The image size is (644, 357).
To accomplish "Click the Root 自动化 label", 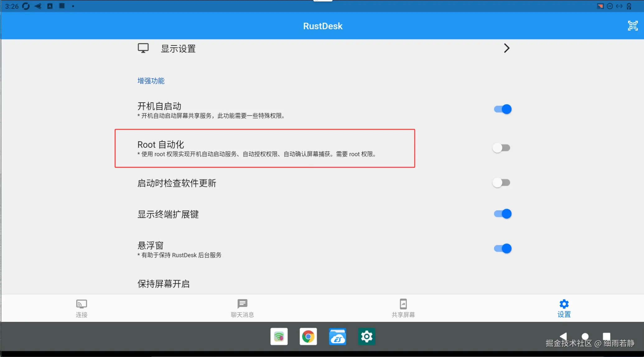I will tap(161, 145).
